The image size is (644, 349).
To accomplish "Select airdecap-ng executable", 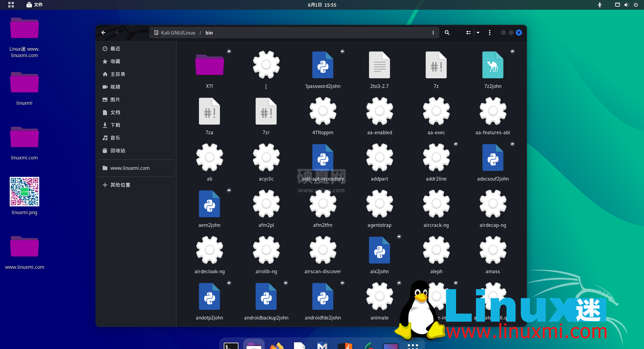I will pos(493,208).
